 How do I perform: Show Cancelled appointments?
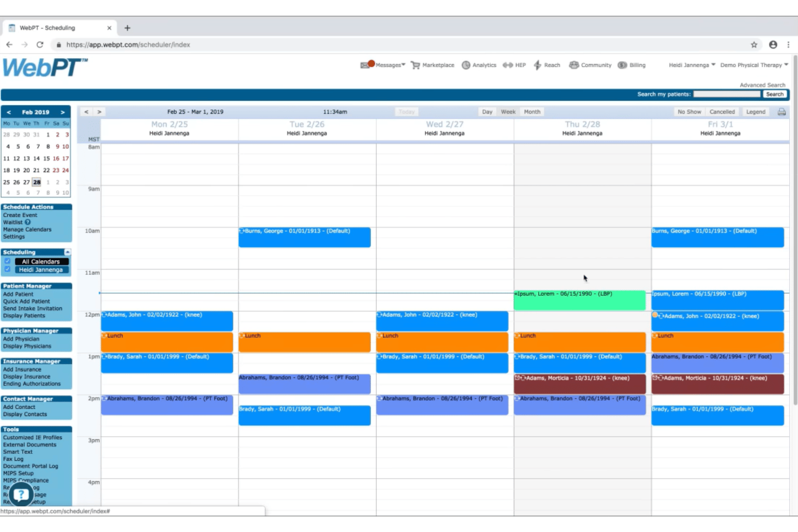722,112
